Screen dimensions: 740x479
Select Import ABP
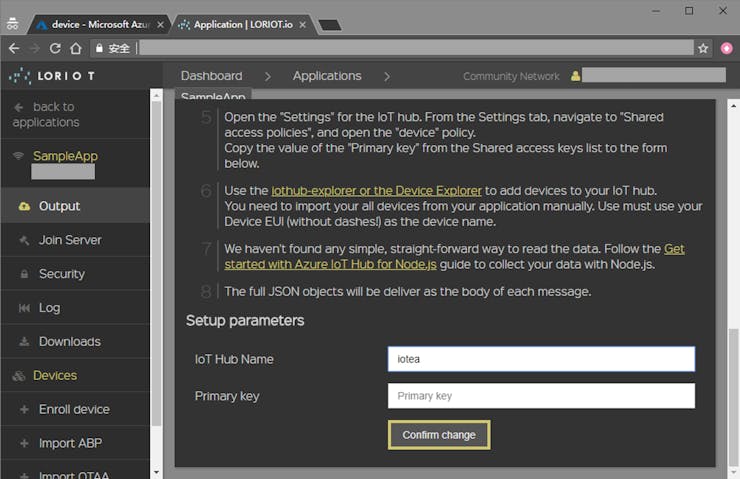pyautogui.click(x=76, y=443)
